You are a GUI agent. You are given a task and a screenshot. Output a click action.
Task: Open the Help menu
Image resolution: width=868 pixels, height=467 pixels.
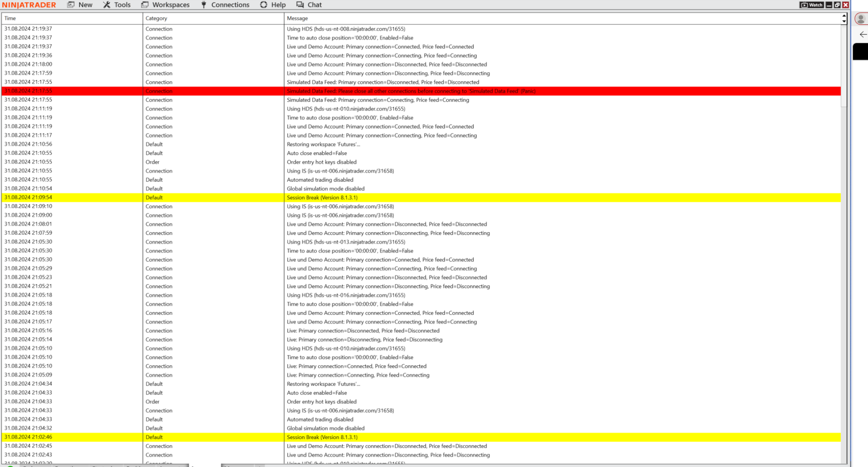pos(273,5)
